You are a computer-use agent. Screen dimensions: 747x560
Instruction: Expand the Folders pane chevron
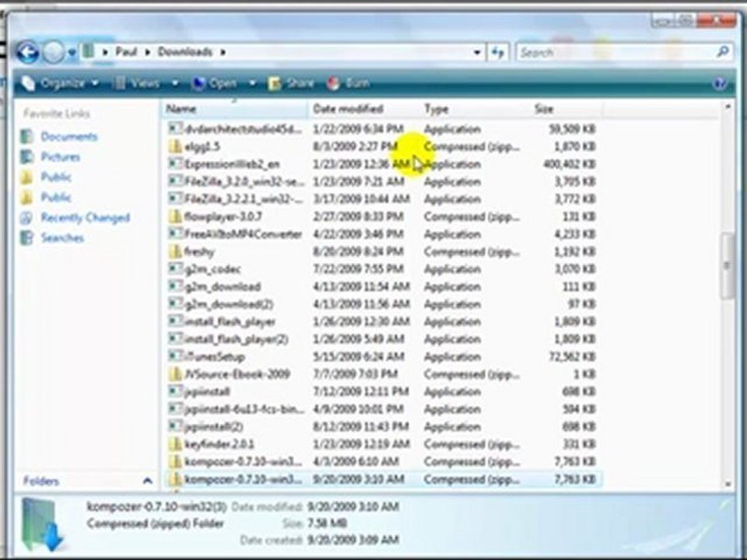[147, 481]
